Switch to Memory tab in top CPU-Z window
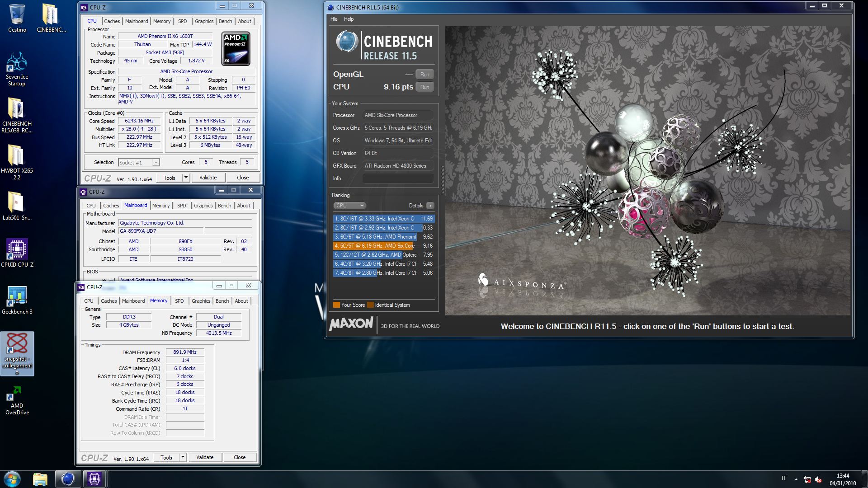 click(x=161, y=21)
